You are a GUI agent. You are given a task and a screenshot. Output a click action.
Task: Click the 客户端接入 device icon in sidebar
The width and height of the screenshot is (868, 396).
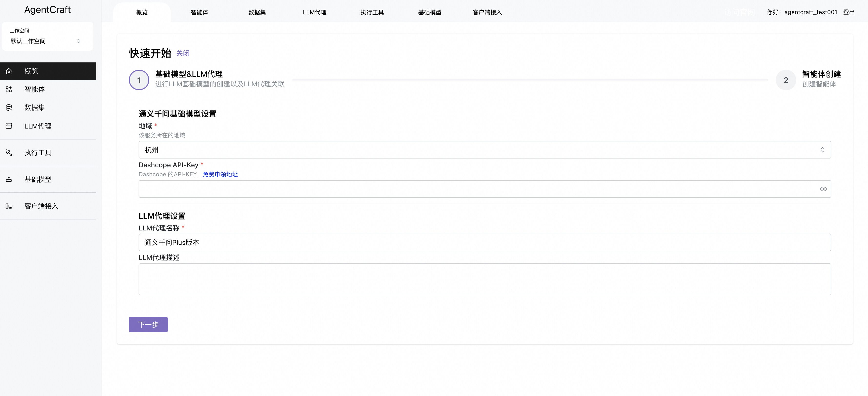point(9,206)
